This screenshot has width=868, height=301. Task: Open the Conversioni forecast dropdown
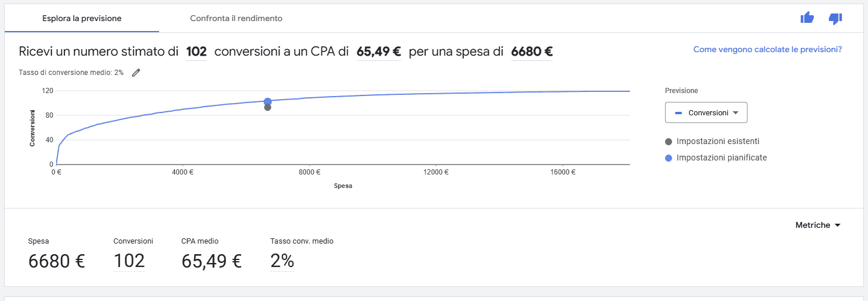(x=706, y=112)
